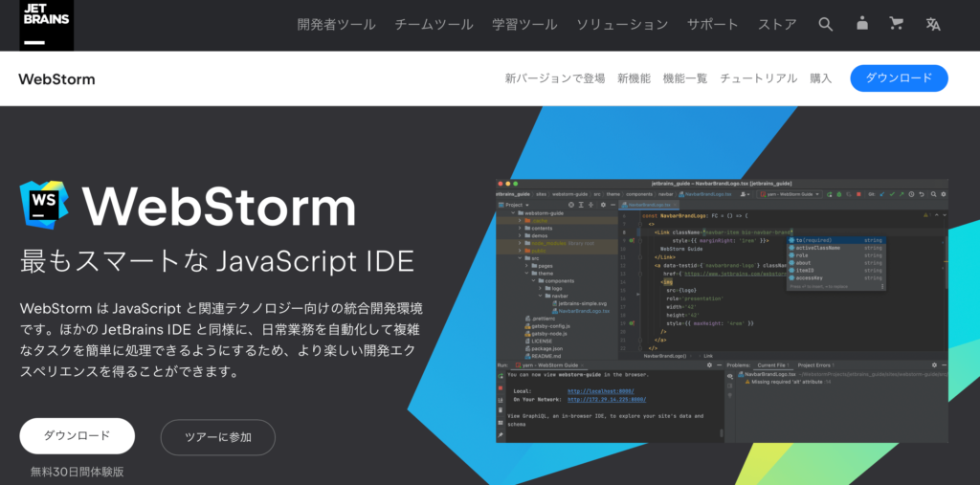Hide the Project panel with minus icon
The image size is (980, 485).
pos(613,205)
